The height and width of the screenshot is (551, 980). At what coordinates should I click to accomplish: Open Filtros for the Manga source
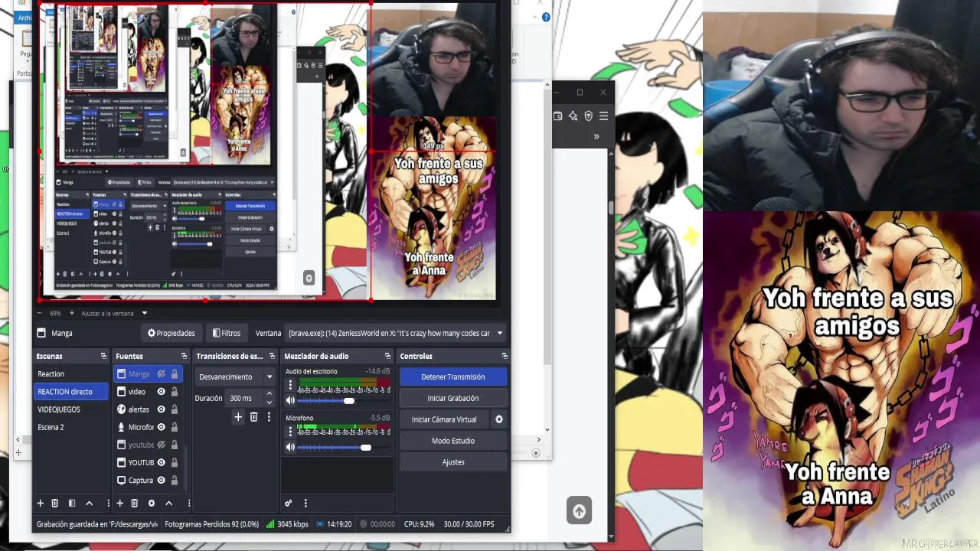click(x=227, y=333)
